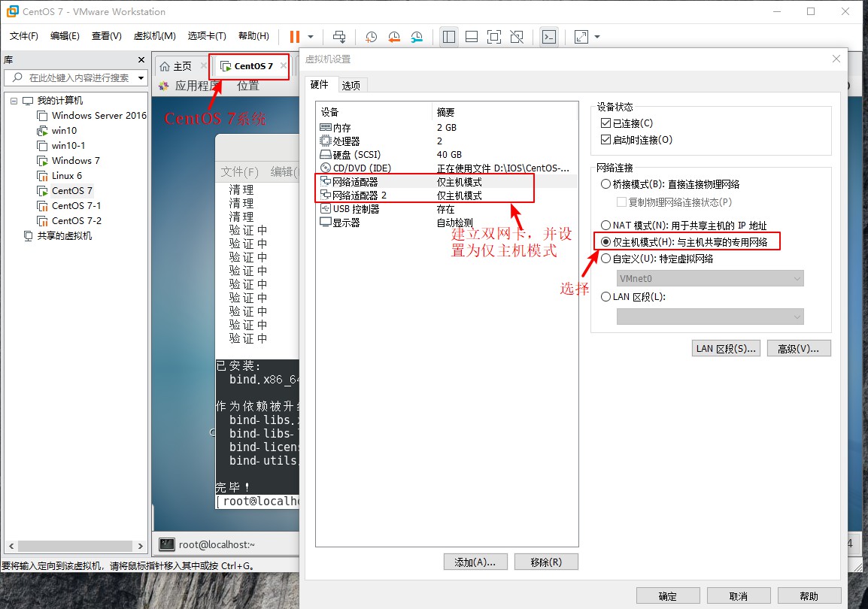Select 桥接模式(B) radio button
The height and width of the screenshot is (609, 868).
pyautogui.click(x=605, y=184)
